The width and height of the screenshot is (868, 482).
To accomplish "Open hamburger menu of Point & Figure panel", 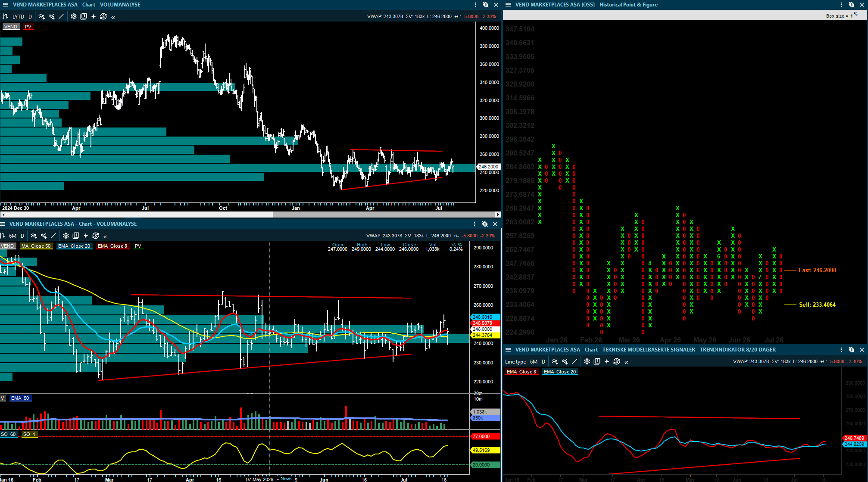I will 508,5.
